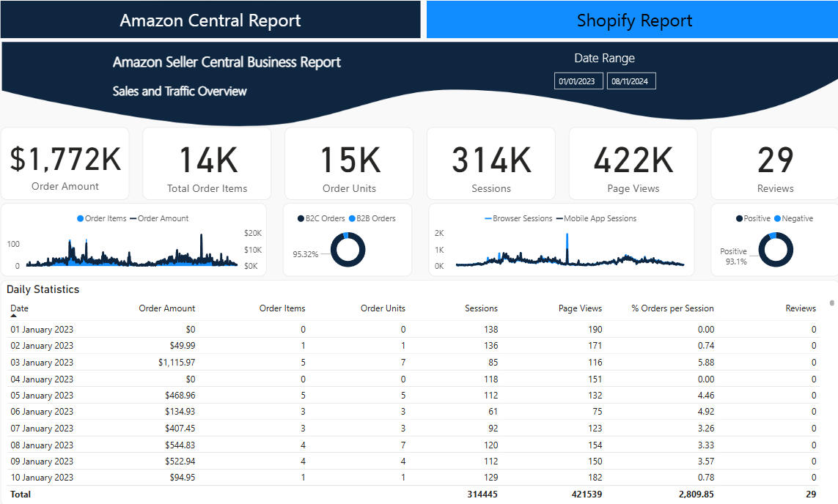The image size is (838, 504).
Task: Select the Amazon Central Report tab
Action: [210, 20]
